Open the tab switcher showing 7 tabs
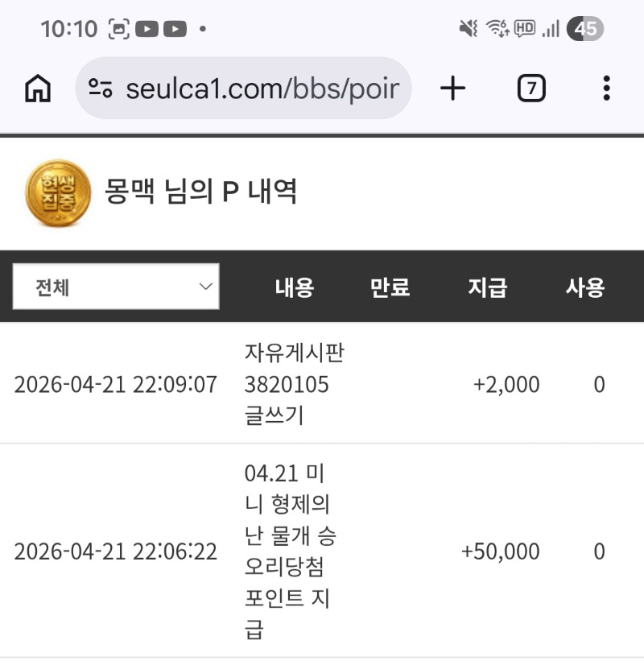The image size is (644, 661). point(530,89)
